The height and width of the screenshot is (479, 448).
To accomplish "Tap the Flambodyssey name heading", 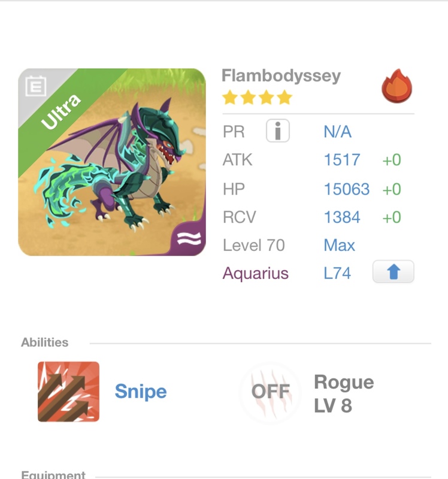I will 281,76.
